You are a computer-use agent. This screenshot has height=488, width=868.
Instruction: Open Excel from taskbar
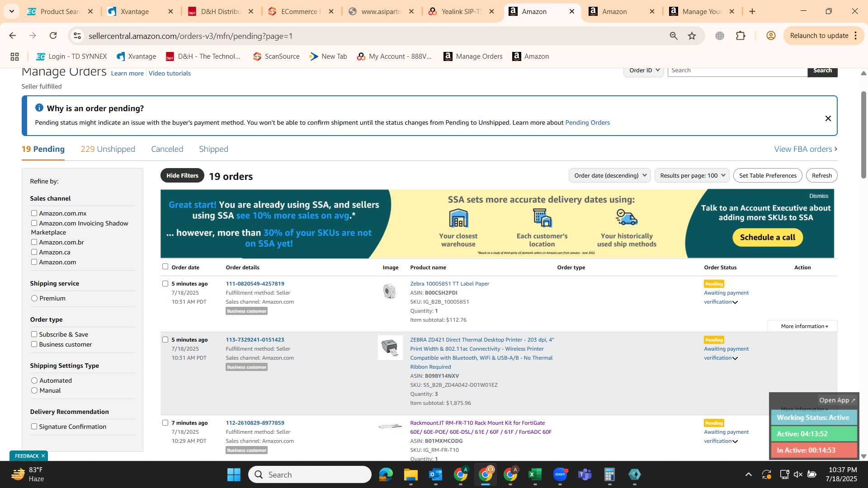(535, 474)
